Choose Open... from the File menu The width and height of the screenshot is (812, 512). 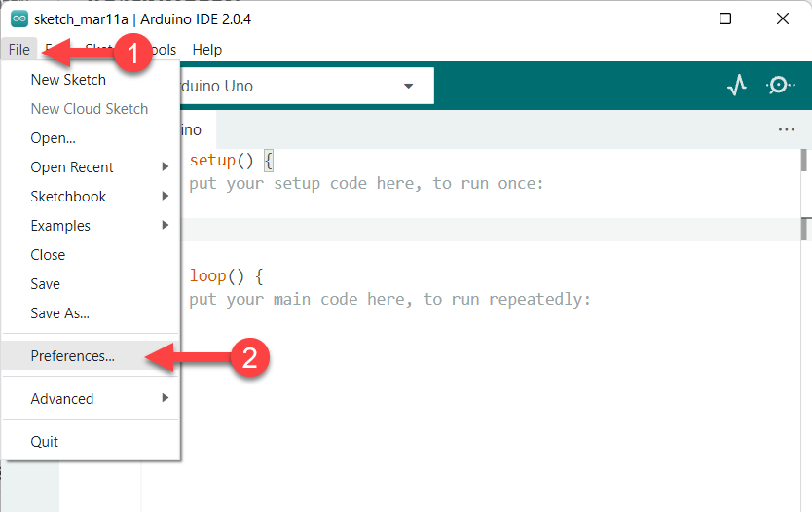(92, 138)
